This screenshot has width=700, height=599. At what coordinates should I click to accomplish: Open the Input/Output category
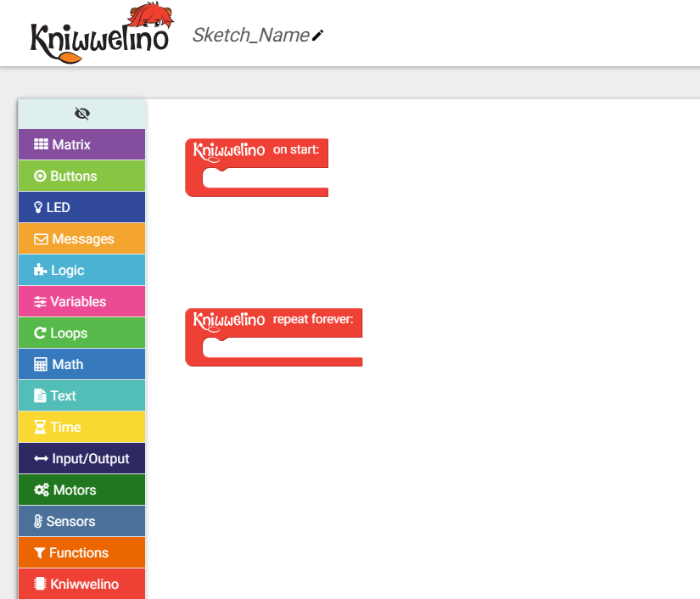(82, 458)
